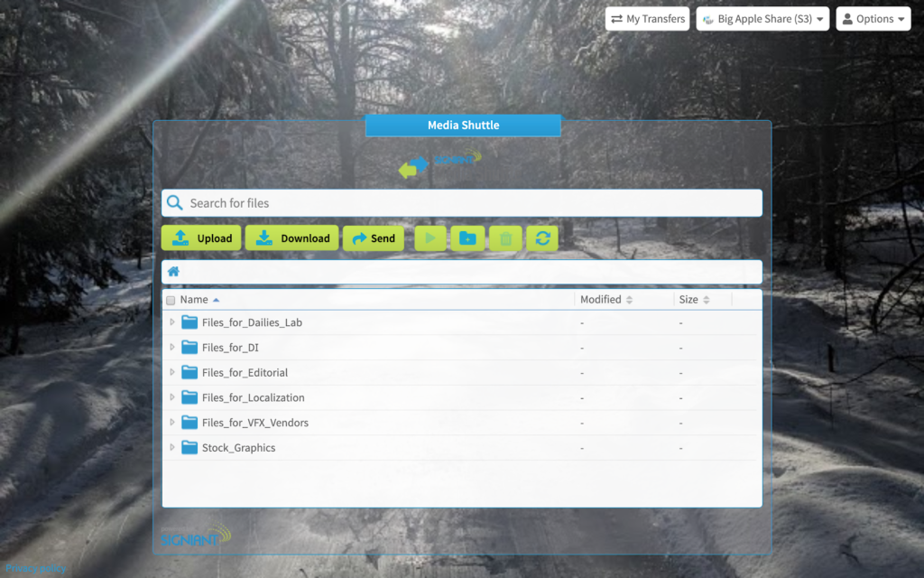The width and height of the screenshot is (924, 578).
Task: Go to home directory via house icon
Action: [x=173, y=272]
